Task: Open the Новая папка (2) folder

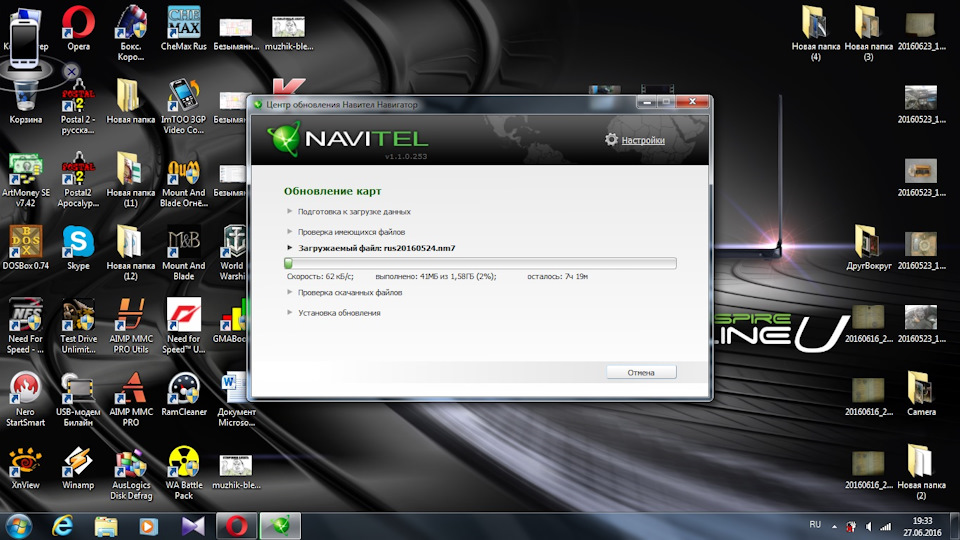Action: [x=921, y=473]
